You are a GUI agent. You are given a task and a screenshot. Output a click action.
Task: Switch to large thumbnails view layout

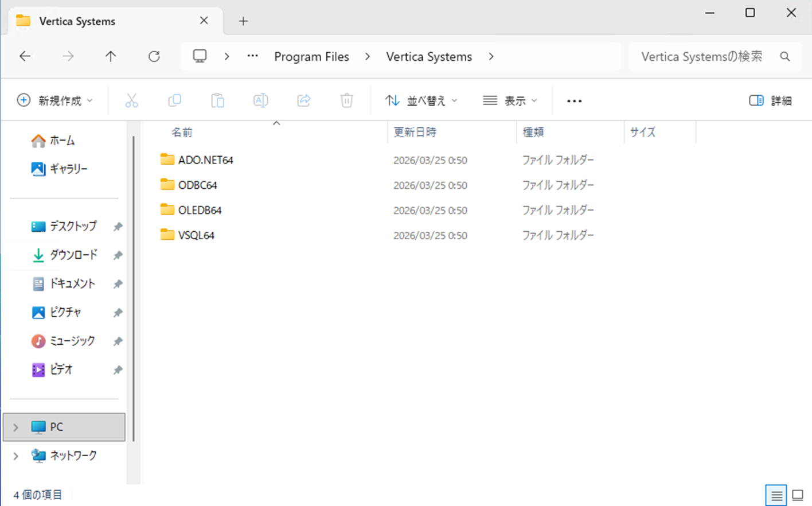[798, 495]
